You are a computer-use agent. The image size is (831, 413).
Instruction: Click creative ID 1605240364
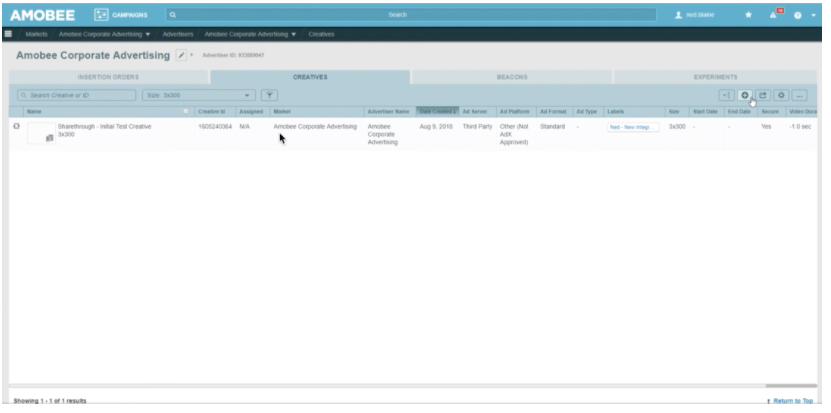click(215, 127)
